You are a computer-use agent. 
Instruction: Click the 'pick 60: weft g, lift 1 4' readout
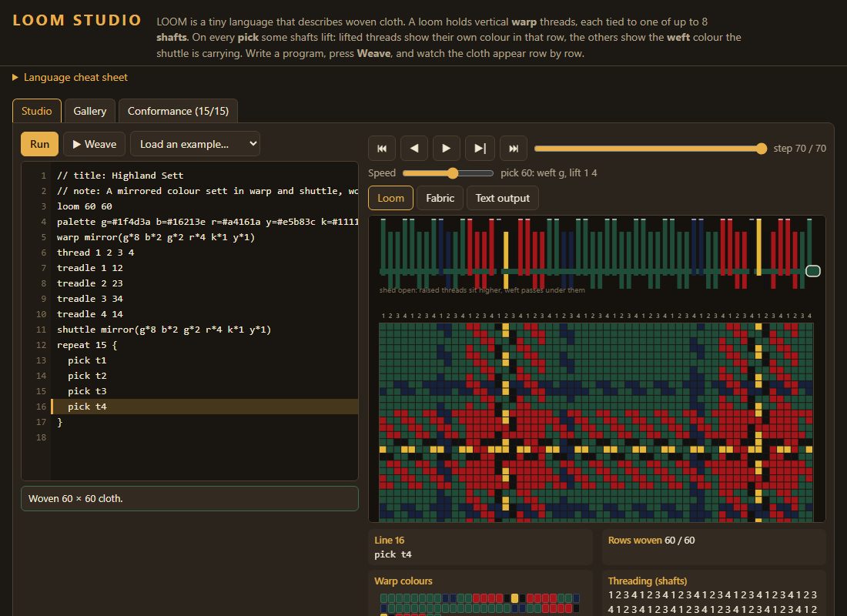(549, 173)
